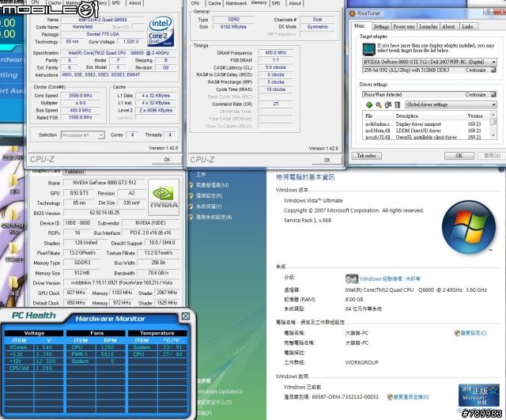
Task: Select the 'OpenGL installable client driver' row
Action: pos(426,137)
